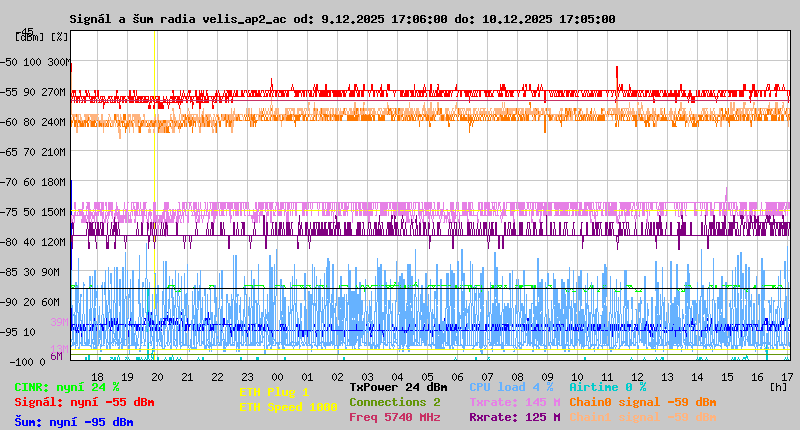Select the green 'CINR: nyní 24 %' legend entry
This screenshot has width=800, height=430.
click(67, 387)
